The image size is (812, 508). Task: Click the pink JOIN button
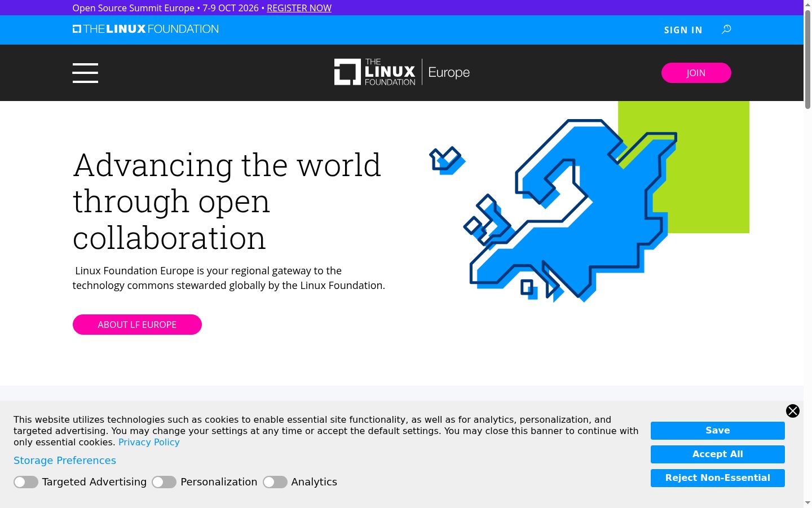[696, 73]
